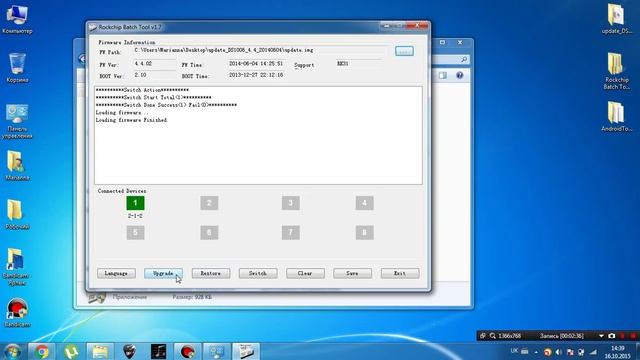The height and width of the screenshot is (360, 640).
Task: Open the Bandicam overlay dropdown arrow
Action: [x=601, y=336]
